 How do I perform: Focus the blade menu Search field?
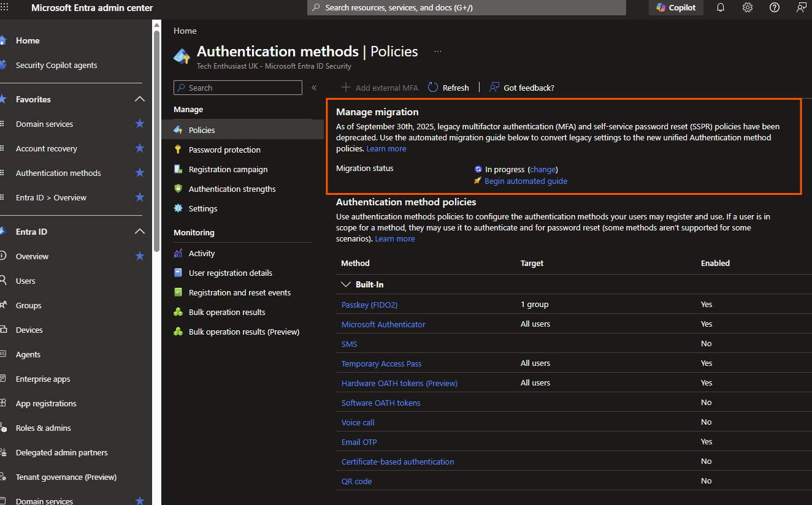click(x=238, y=88)
